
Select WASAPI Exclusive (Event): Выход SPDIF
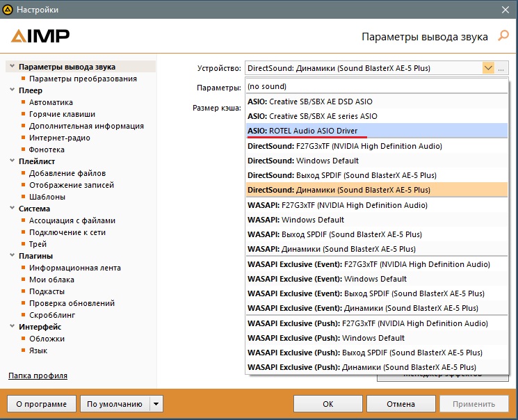click(377, 293)
